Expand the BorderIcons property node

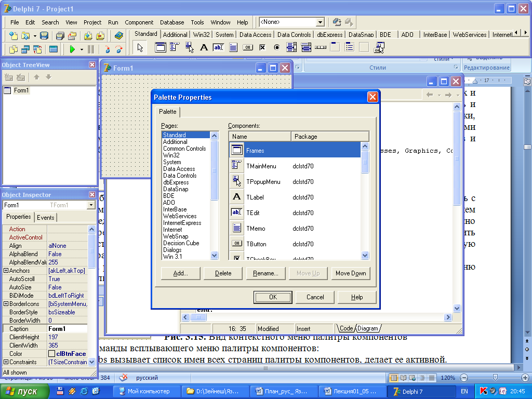(x=6, y=304)
